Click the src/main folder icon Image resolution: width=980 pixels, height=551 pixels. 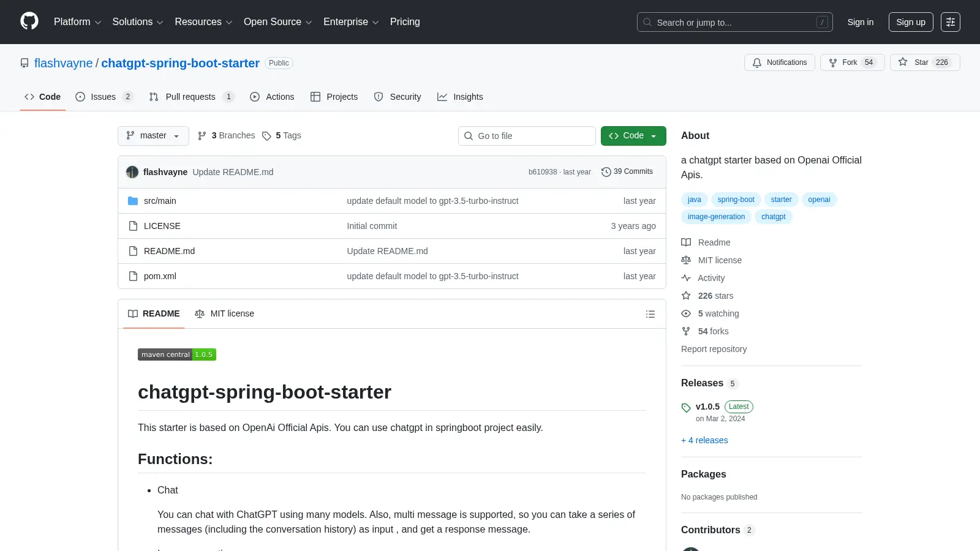pos(133,201)
